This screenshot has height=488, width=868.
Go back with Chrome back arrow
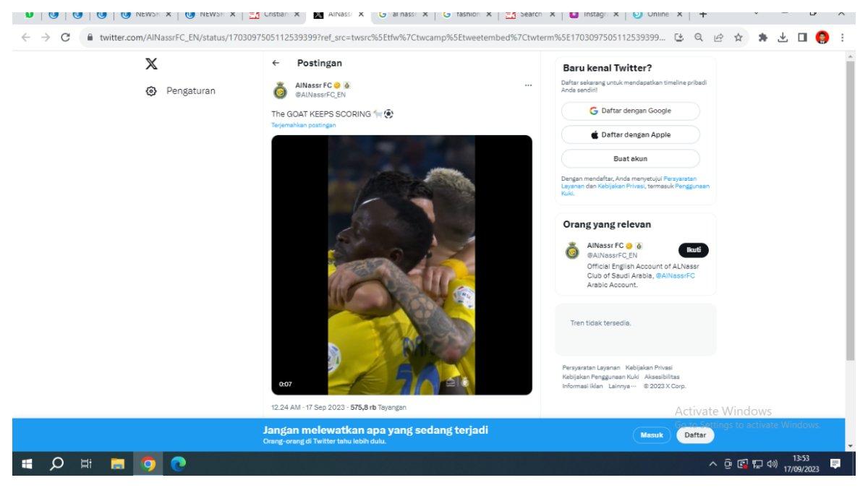tap(26, 38)
